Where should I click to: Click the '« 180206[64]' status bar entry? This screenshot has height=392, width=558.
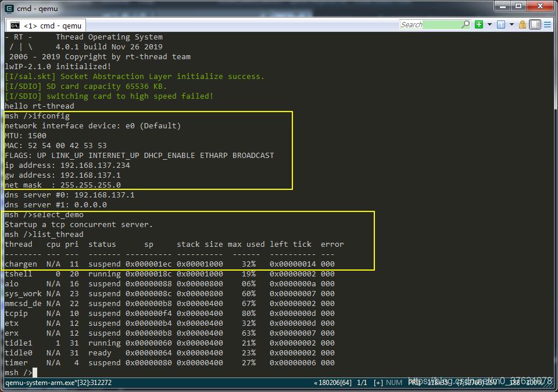point(332,383)
